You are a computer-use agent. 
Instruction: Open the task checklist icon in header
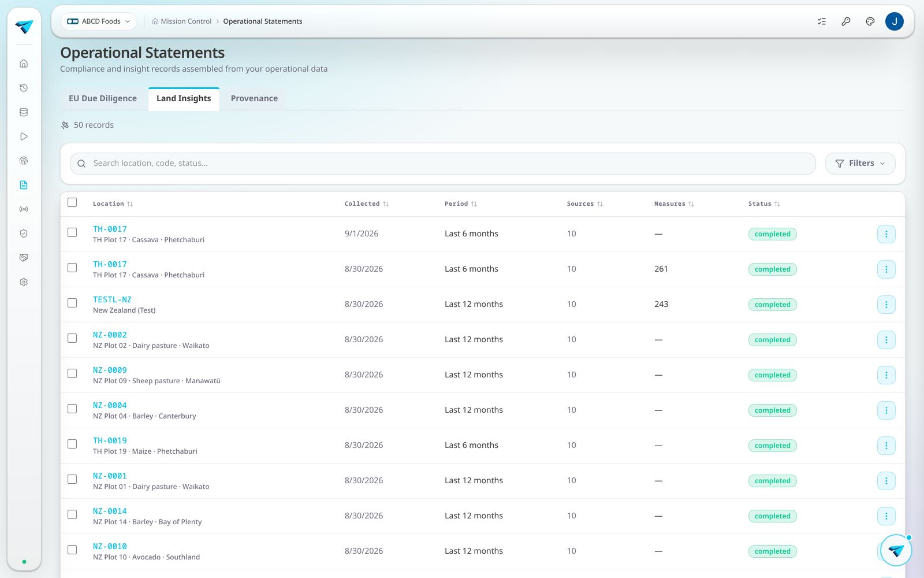point(822,21)
